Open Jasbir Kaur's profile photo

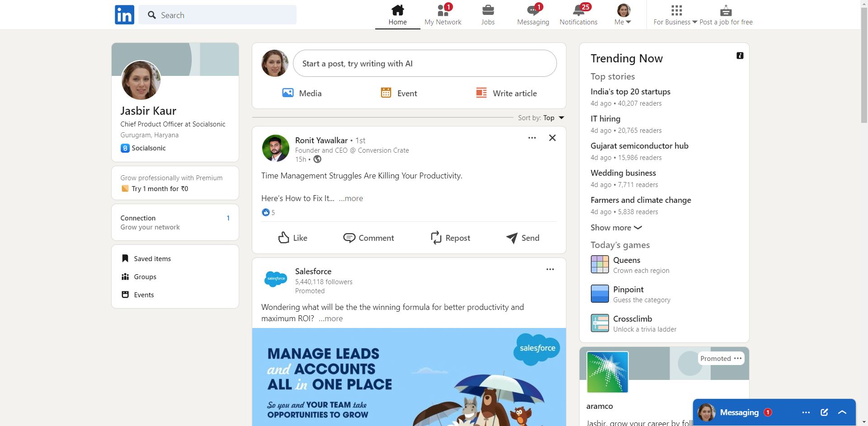click(x=141, y=80)
